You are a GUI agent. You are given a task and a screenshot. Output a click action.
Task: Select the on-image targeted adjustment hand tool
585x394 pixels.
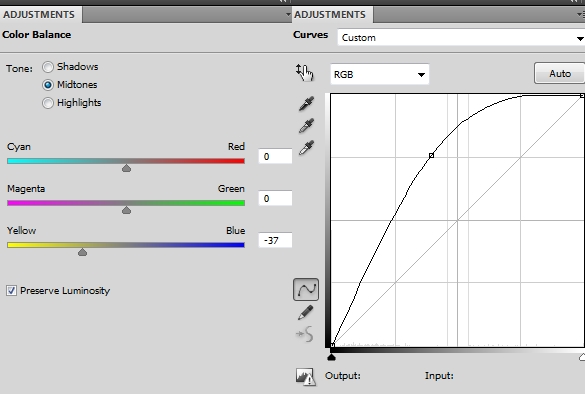(x=305, y=72)
